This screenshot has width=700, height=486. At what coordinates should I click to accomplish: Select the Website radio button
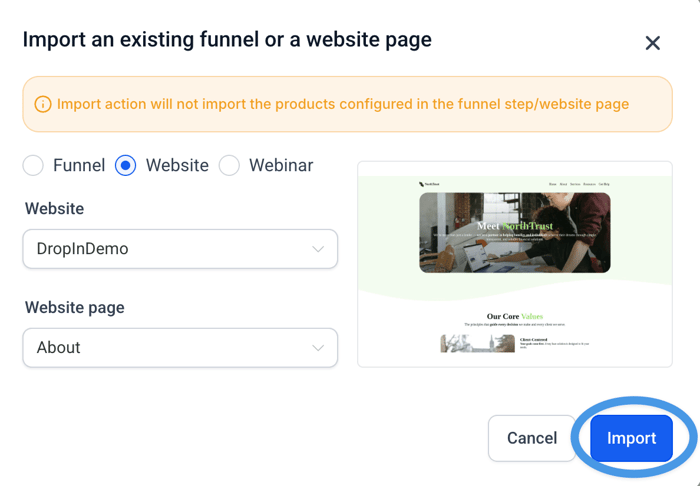click(x=125, y=165)
